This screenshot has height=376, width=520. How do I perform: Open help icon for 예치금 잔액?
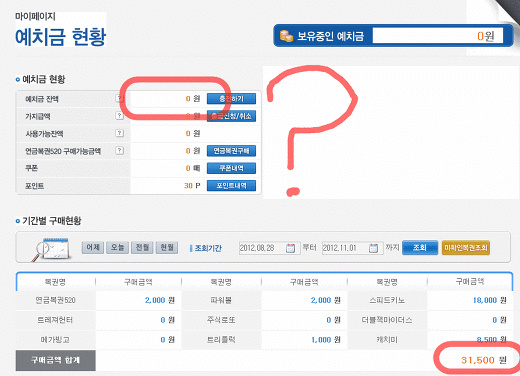(119, 98)
